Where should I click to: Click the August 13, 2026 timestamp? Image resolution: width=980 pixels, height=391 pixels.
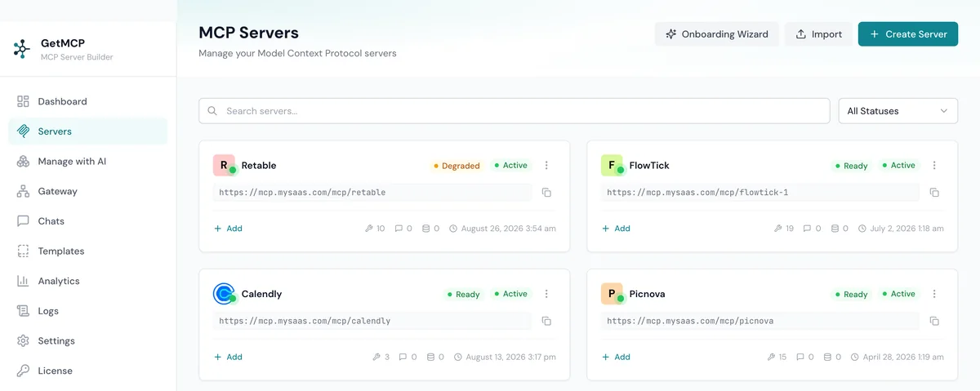(x=511, y=357)
